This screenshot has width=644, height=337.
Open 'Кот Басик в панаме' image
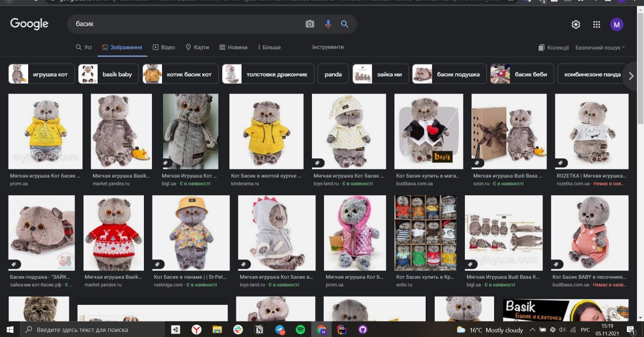[191, 233]
